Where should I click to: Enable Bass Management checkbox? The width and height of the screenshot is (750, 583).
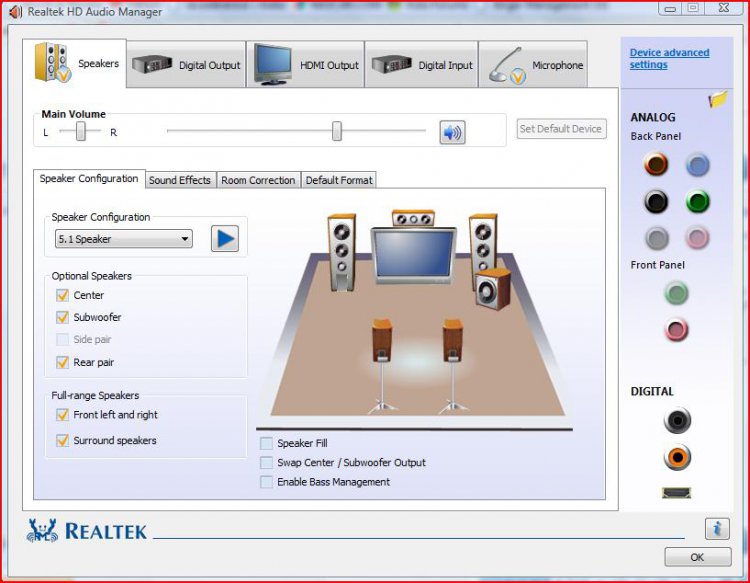click(x=266, y=482)
